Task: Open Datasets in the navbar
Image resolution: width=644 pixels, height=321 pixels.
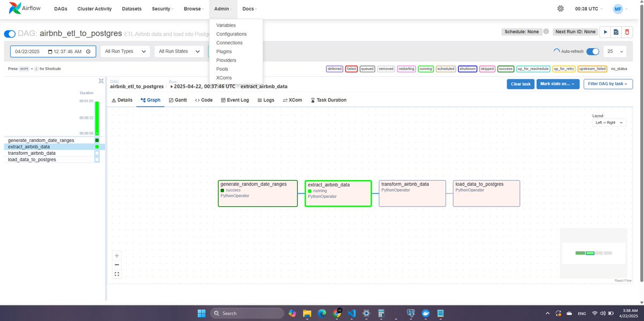Action: coord(131,9)
